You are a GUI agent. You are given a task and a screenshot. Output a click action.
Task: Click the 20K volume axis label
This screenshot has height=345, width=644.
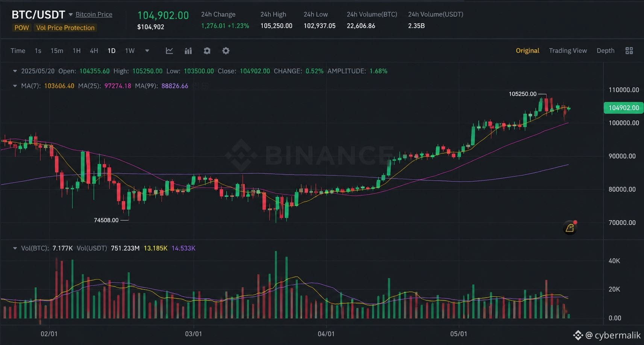(614, 289)
